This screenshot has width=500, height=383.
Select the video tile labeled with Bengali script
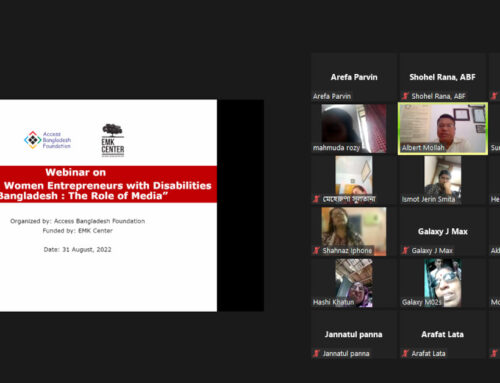tap(354, 180)
